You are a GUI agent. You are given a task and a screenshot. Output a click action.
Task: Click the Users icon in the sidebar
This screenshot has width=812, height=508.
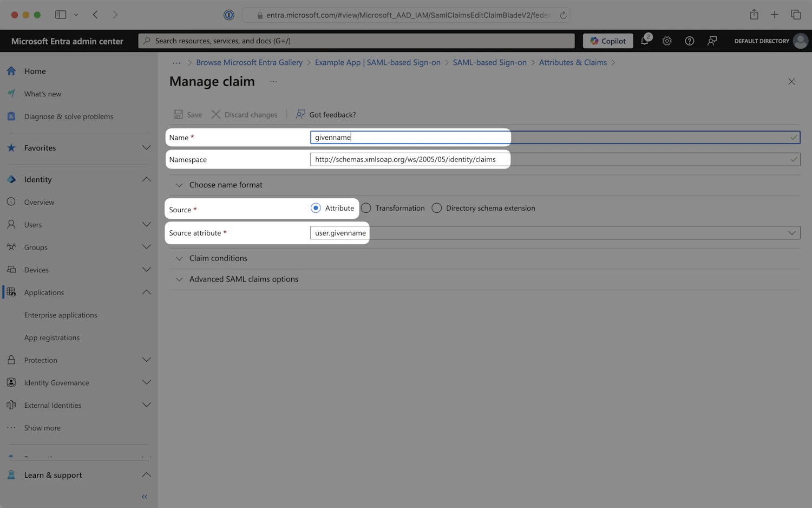[11, 224]
